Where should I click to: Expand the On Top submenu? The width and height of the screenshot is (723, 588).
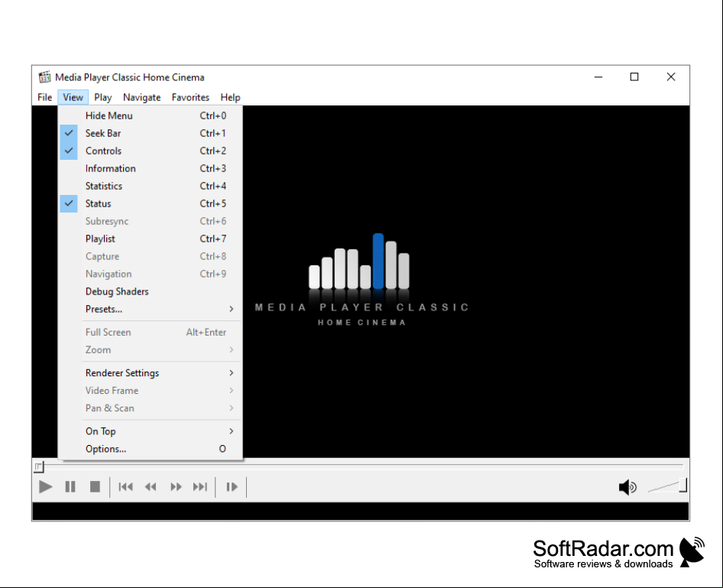(x=151, y=431)
